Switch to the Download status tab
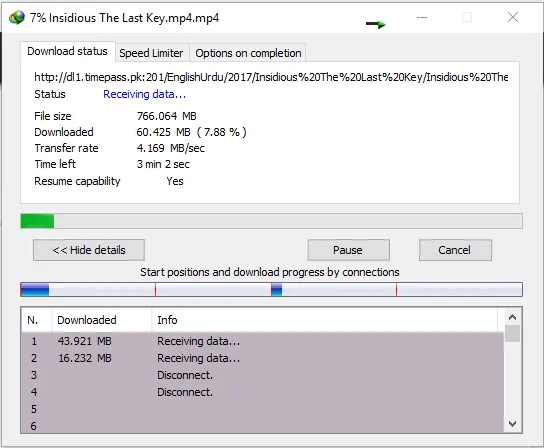 click(67, 51)
